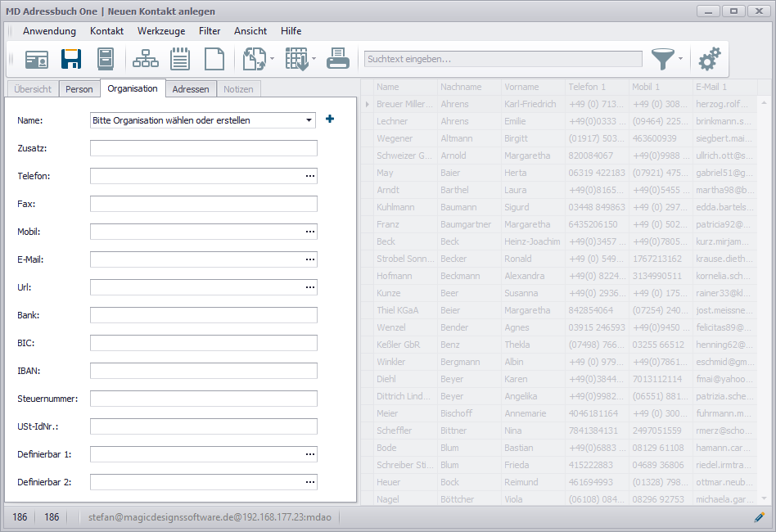Click the ellipsis button in Telefon field
Image resolution: width=776 pixels, height=532 pixels.
[309, 176]
